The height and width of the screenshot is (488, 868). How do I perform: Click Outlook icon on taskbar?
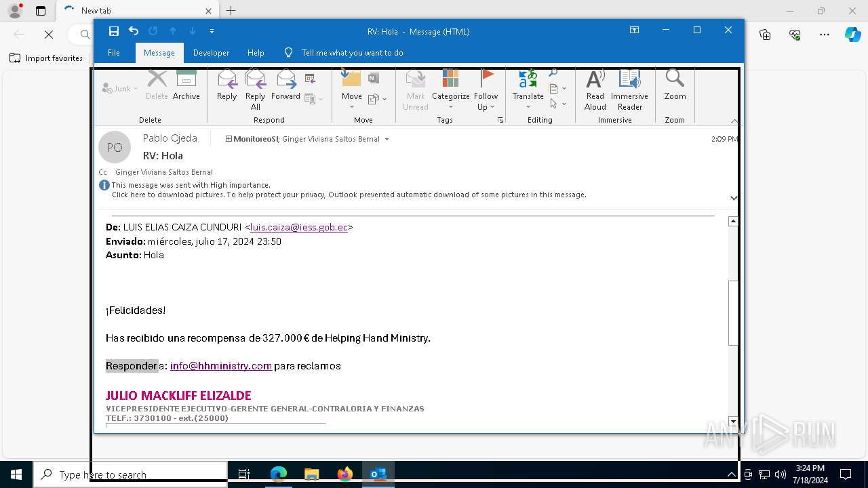pyautogui.click(x=378, y=474)
